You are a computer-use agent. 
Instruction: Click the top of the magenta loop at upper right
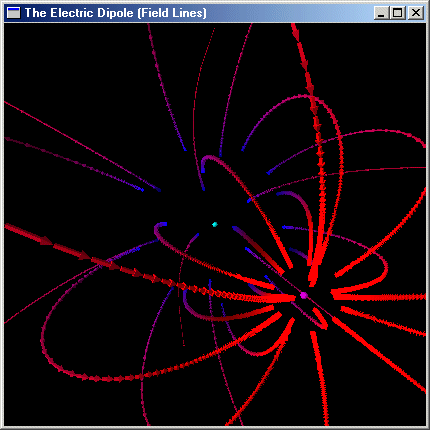302,97
